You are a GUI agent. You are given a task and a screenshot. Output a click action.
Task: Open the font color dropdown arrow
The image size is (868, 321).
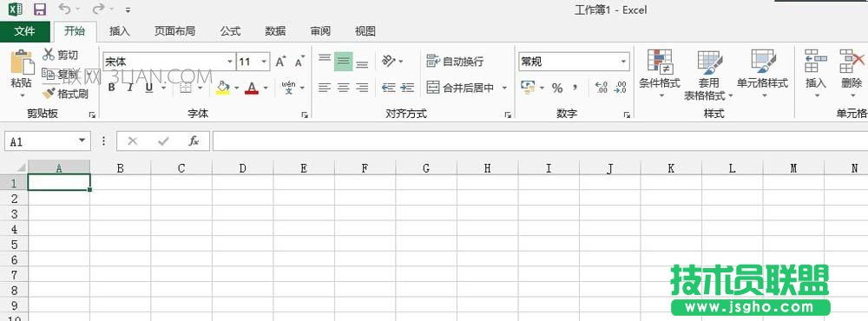pyautogui.click(x=265, y=88)
